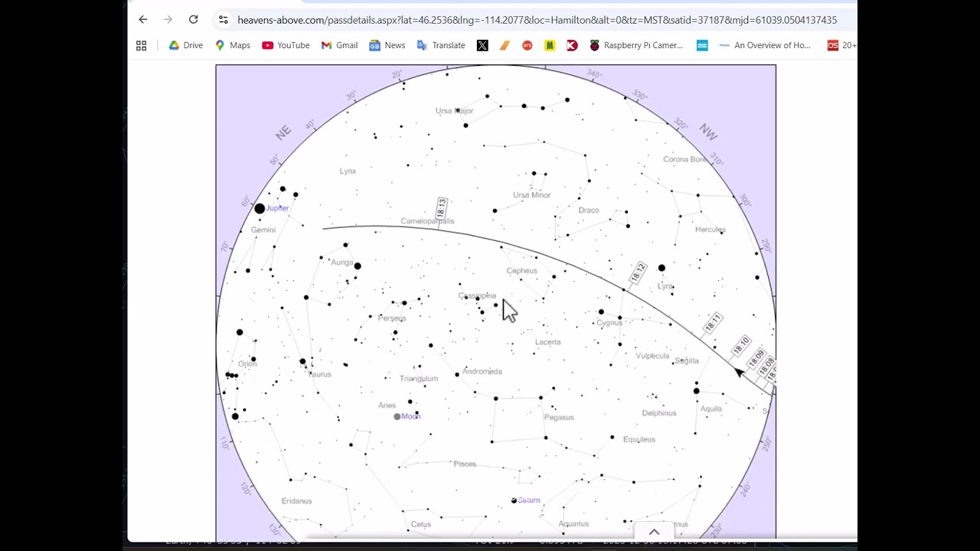Open the Maps bookmark
Viewport: 980px width, 551px height.
point(233,46)
